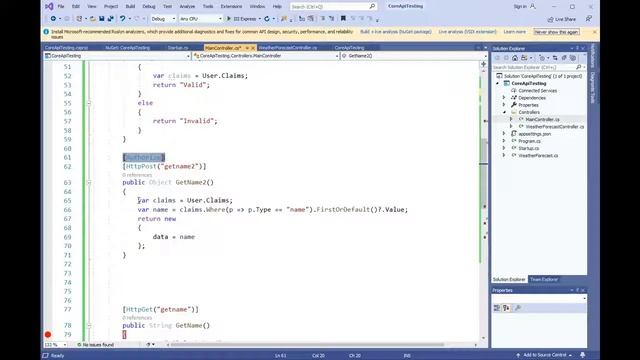Image resolution: width=640 pixels, height=360 pixels.
Task: Click the search magnifier in title bar
Action: 372,7
